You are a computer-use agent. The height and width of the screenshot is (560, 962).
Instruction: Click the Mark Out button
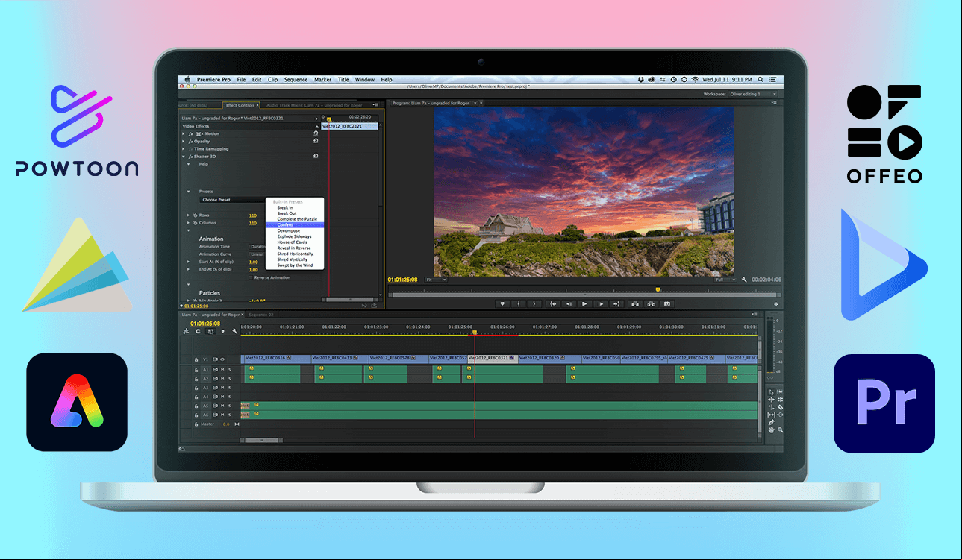point(534,303)
